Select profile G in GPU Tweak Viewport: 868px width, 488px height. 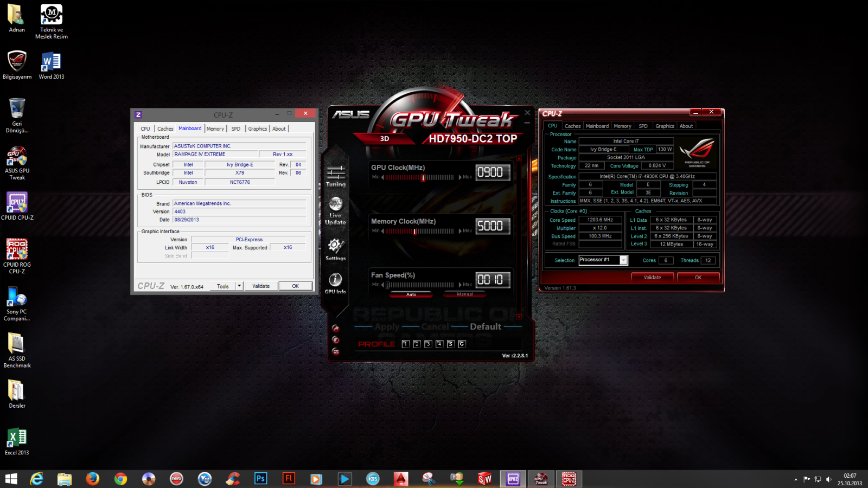462,344
